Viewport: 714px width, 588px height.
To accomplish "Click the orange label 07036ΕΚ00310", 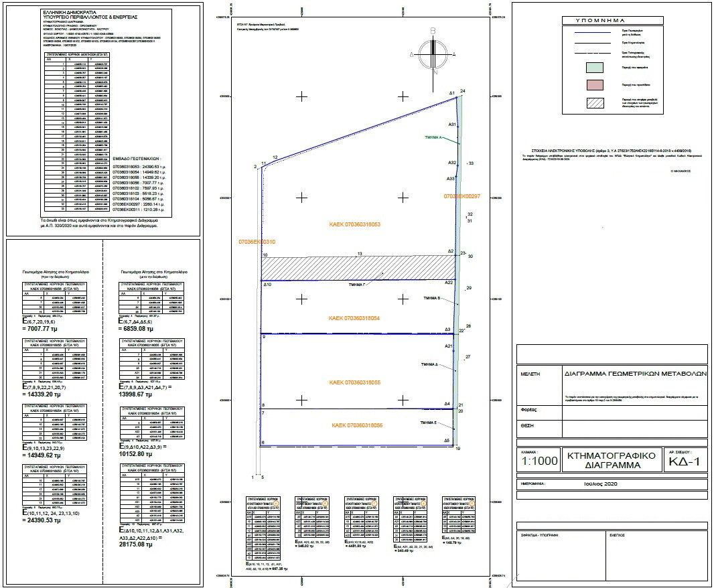I will pyautogui.click(x=257, y=242).
